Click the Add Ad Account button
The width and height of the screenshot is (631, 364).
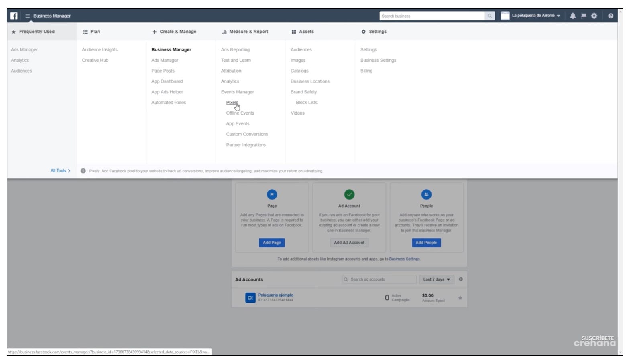point(349,243)
